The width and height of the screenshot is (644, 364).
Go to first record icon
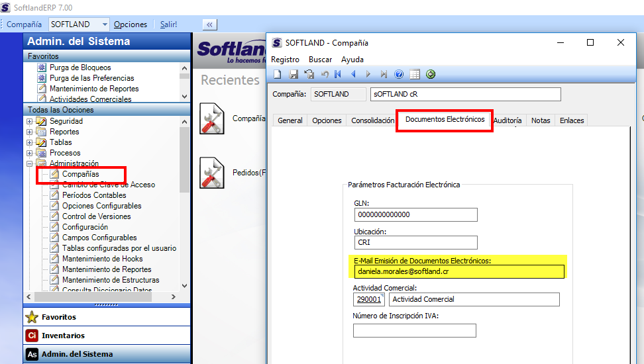[x=338, y=74]
